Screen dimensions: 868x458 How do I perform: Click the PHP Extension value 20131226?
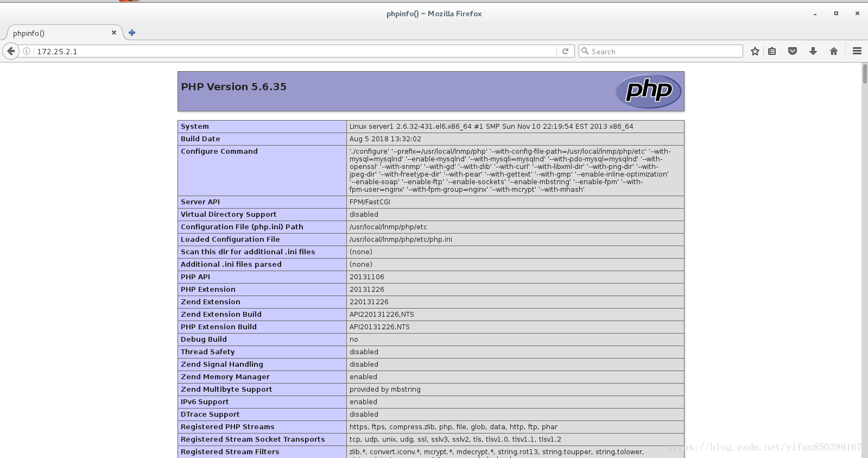click(367, 289)
